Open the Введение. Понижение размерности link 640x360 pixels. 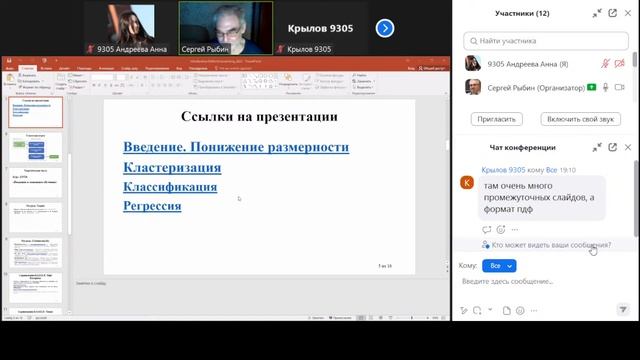pos(236,147)
